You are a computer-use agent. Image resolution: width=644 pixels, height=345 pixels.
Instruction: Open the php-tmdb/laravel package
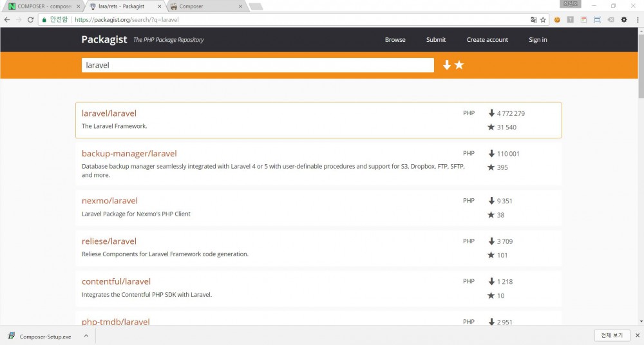click(x=115, y=322)
